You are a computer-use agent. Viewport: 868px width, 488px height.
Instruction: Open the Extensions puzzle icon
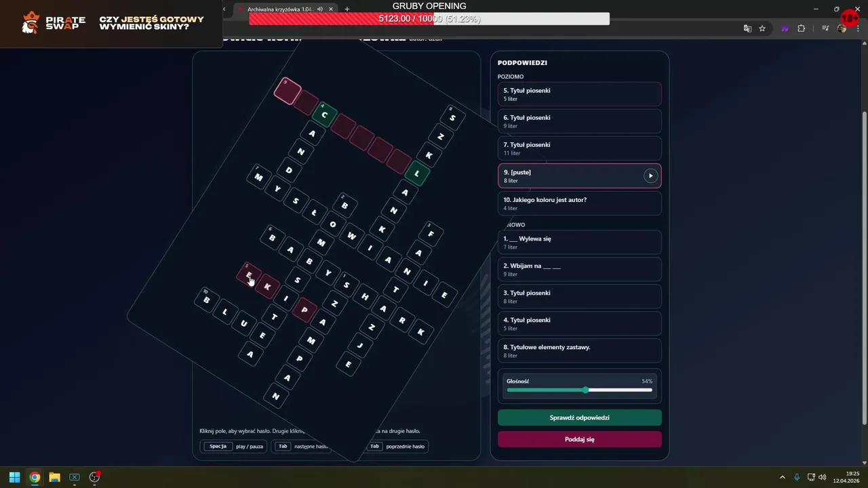[x=801, y=28]
